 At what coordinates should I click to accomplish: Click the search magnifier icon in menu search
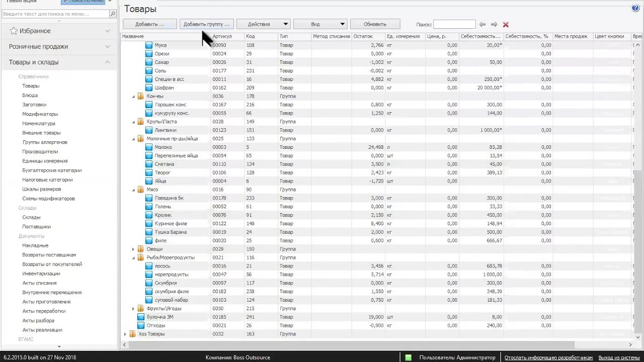(x=113, y=14)
